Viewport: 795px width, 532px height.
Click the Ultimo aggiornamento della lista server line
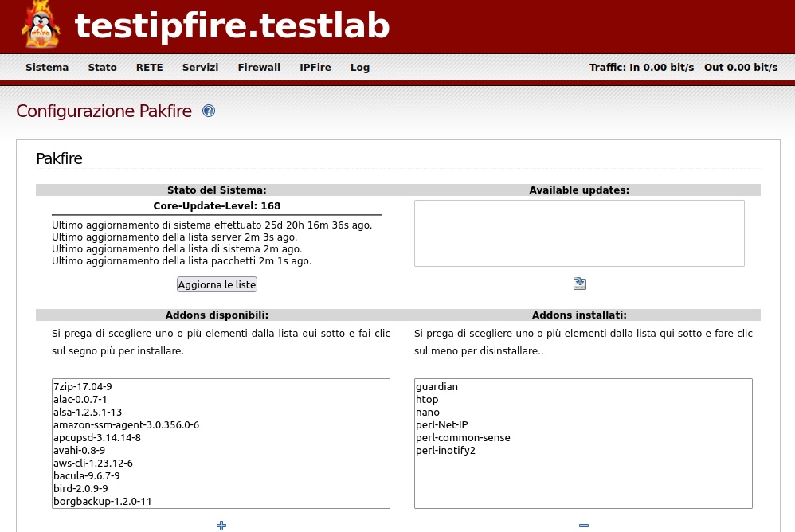[174, 237]
